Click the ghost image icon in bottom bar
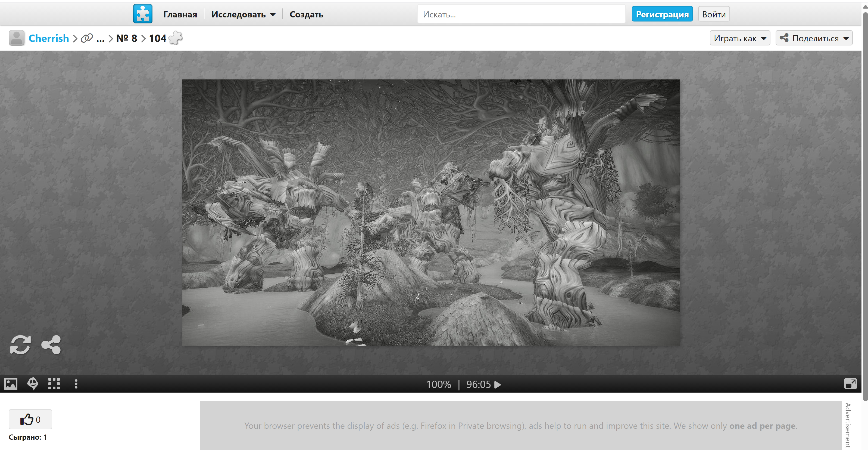The image size is (868, 450). click(x=33, y=384)
